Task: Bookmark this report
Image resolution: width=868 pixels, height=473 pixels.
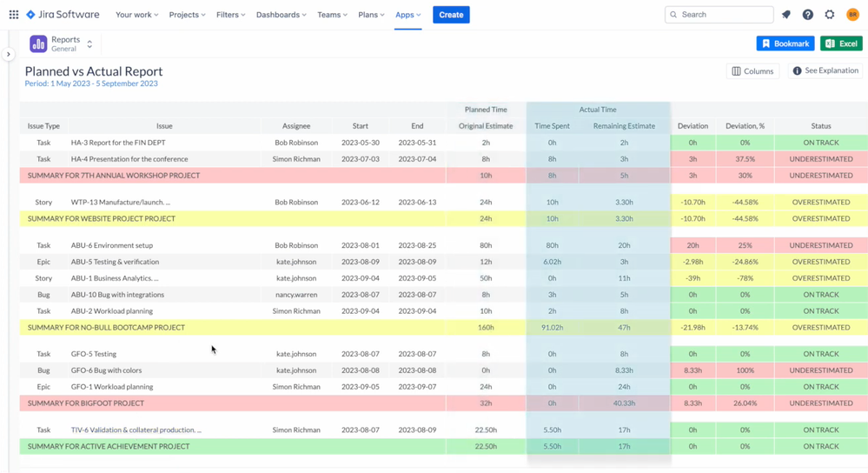Action: point(785,43)
